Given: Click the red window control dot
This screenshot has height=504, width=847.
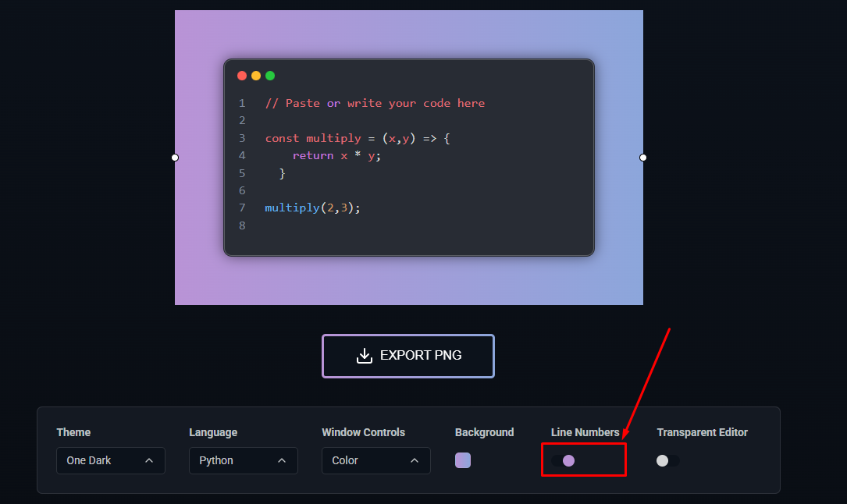Looking at the screenshot, I should pos(242,76).
